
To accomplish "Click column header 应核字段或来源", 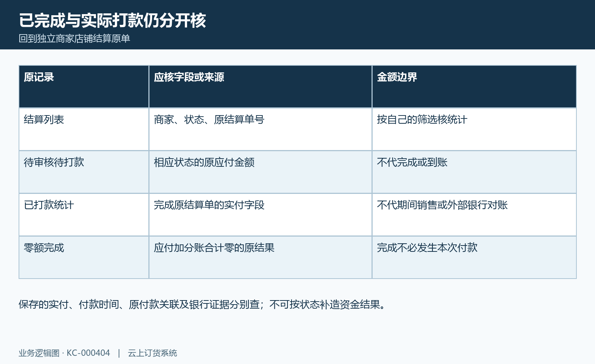I will click(x=260, y=87).
